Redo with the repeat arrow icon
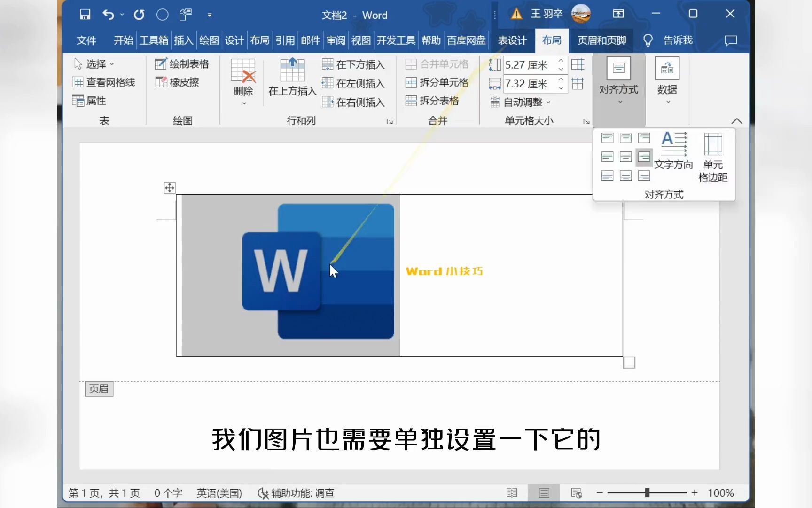This screenshot has height=508, width=812. pos(139,15)
